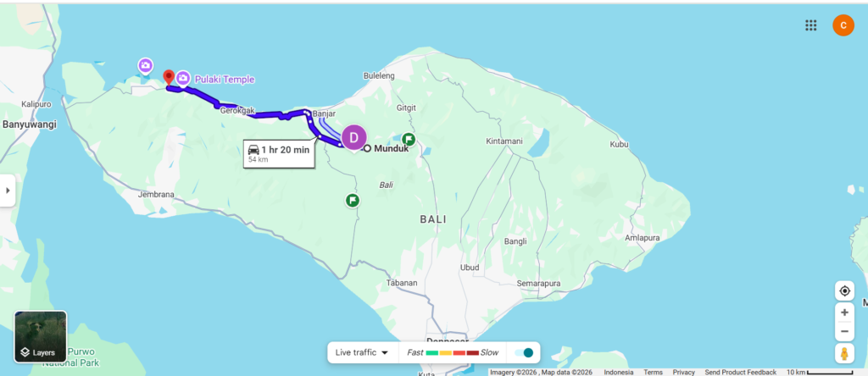Open the orange account avatar C
The width and height of the screenshot is (868, 376).
[843, 25]
